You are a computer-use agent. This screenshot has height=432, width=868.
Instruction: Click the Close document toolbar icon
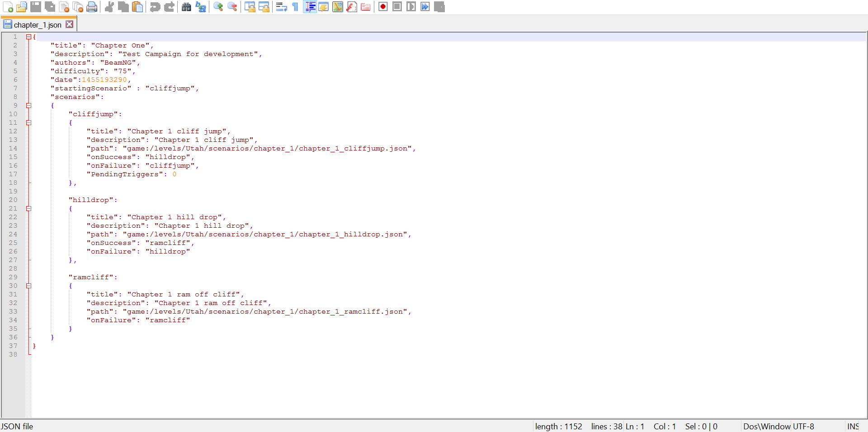(x=64, y=7)
